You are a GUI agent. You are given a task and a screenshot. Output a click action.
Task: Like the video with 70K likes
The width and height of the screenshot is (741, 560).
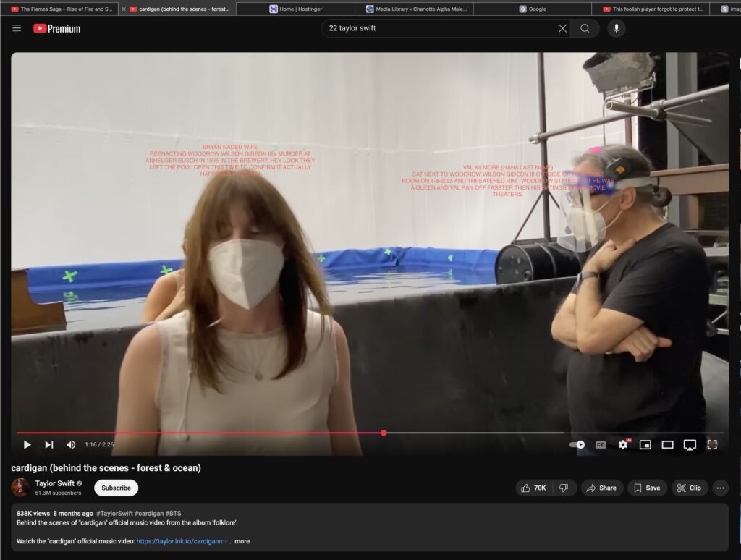(x=533, y=488)
